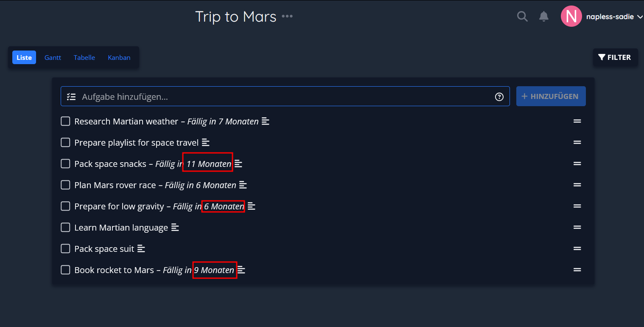Viewport: 644px width, 327px height.
Task: Open the FILTER popup
Action: coord(615,57)
